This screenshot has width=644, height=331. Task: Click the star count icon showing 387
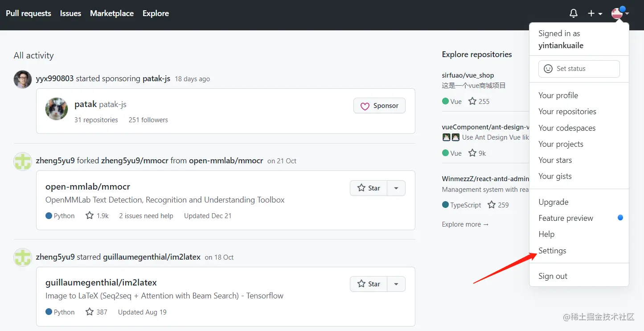[90, 312]
